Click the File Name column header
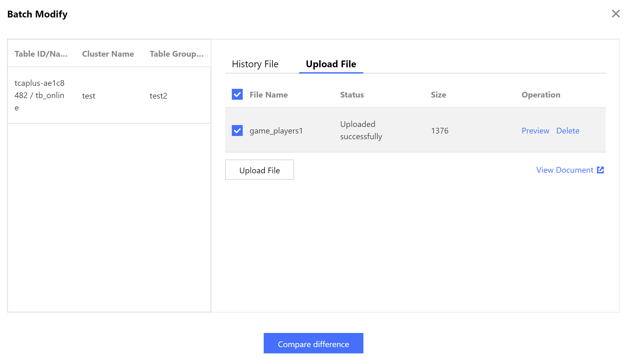 (268, 95)
